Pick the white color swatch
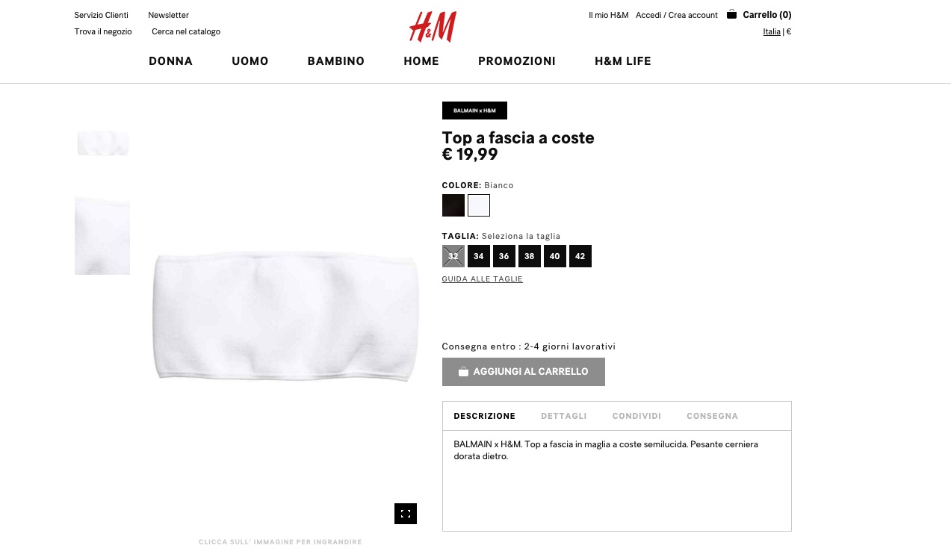Viewport: 951px width, 560px height. (x=479, y=205)
